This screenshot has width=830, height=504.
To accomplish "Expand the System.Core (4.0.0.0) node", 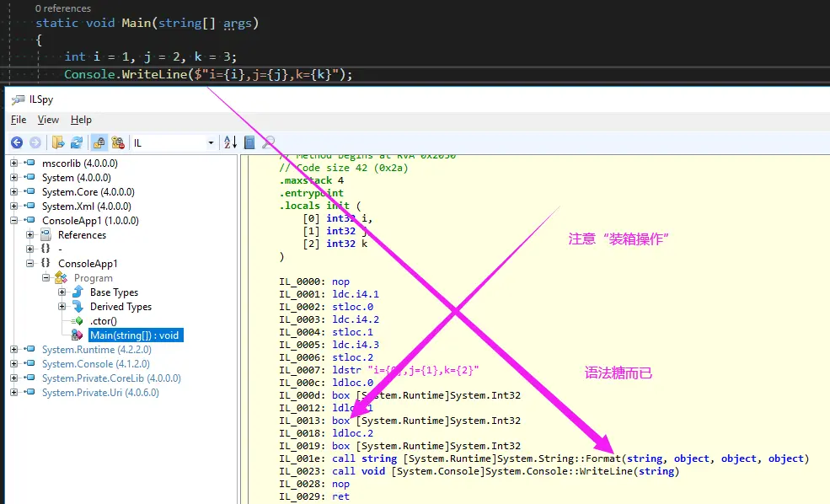I will (x=14, y=191).
